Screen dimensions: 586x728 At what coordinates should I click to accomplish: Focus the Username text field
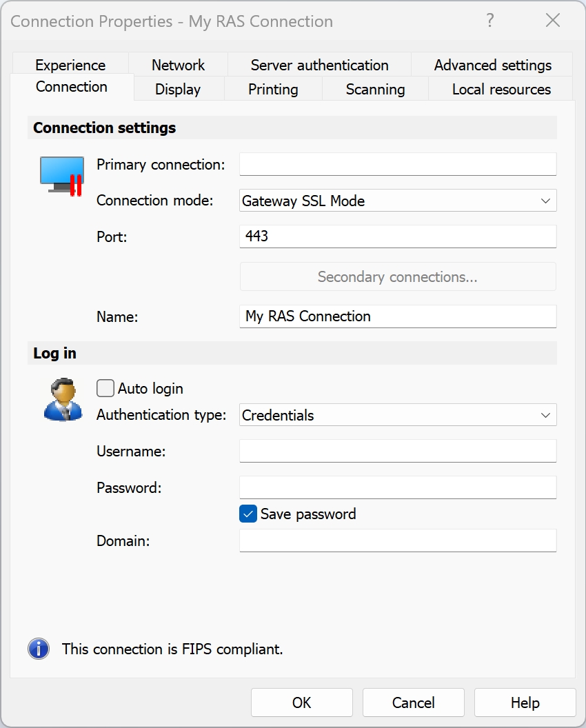[398, 452]
